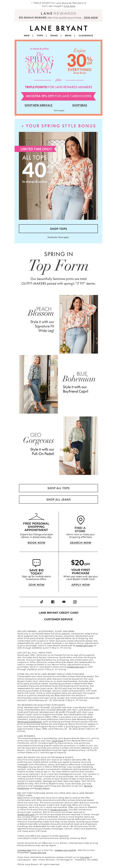This screenshot has height=868, width=117.
Task: Open the TOPS navigation item
Action: click(x=40, y=35)
